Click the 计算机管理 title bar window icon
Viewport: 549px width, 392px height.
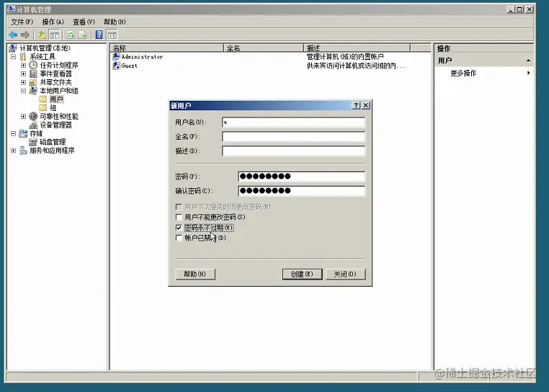coord(12,9)
